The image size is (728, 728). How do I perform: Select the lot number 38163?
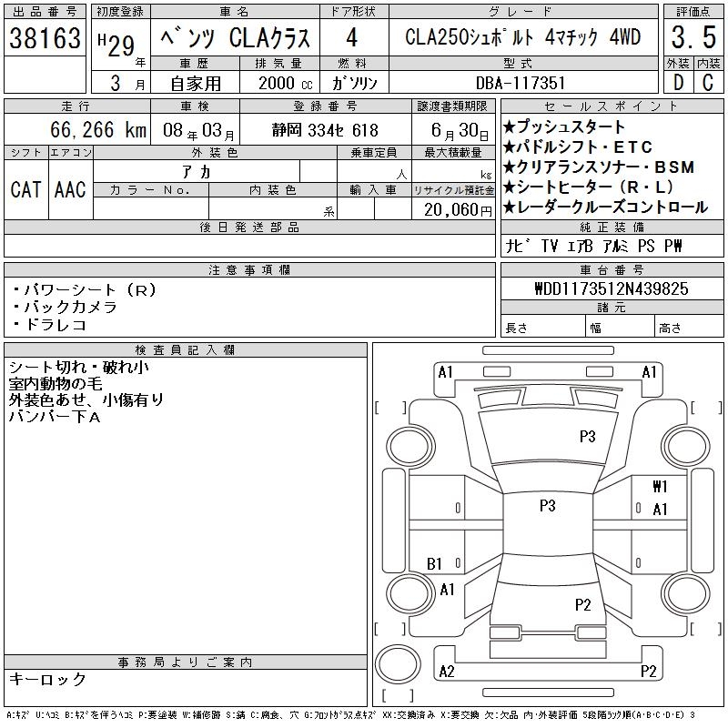(x=45, y=39)
